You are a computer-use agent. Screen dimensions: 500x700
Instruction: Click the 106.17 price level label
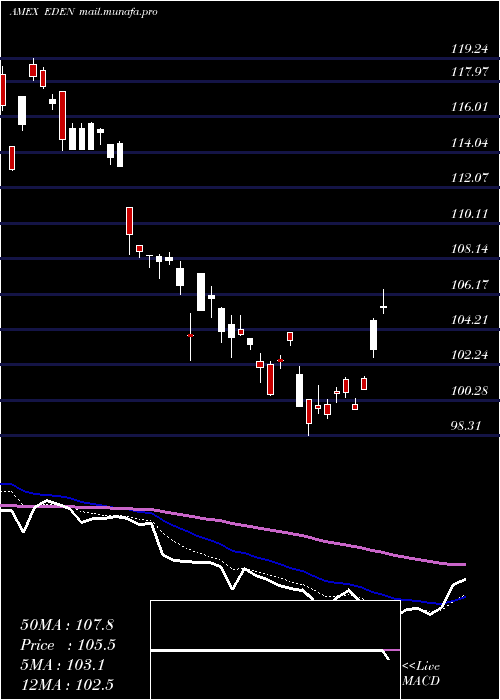(469, 284)
